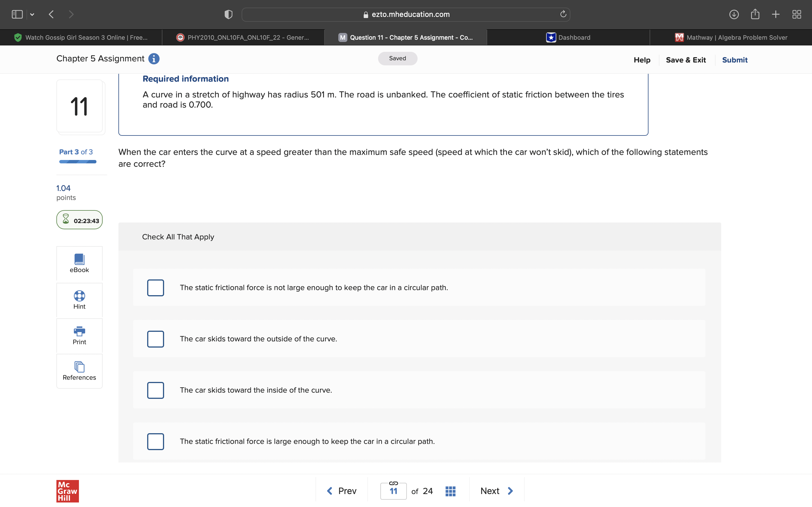Click the question number input field

point(393,492)
